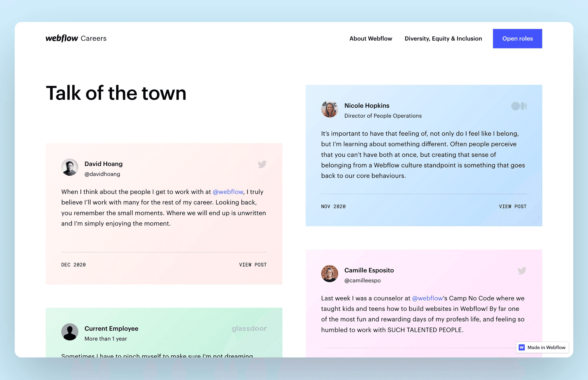
Task: View post on Nicole Hopkins' card
Action: click(513, 206)
